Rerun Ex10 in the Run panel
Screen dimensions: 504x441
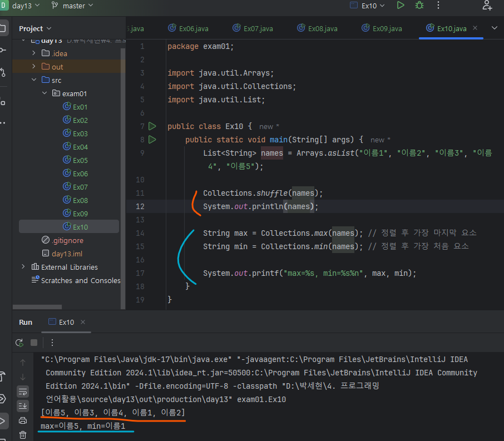(x=19, y=343)
